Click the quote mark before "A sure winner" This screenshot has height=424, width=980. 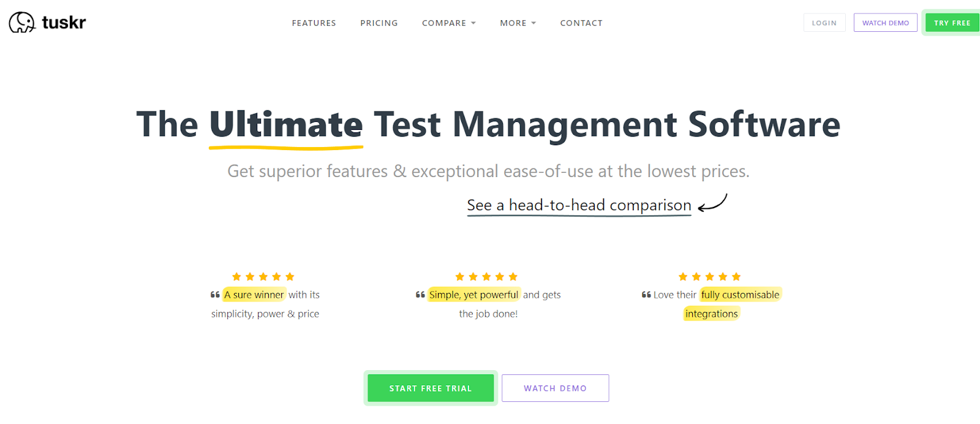point(215,295)
